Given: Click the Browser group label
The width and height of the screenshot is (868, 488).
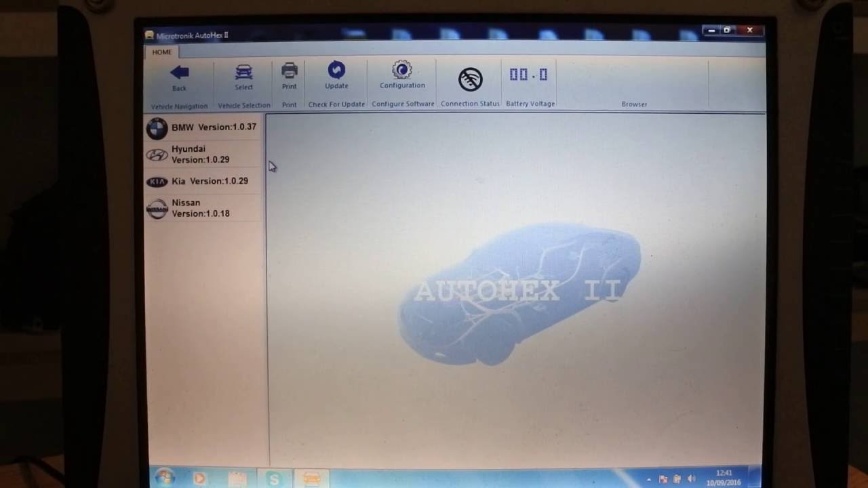Looking at the screenshot, I should (x=634, y=104).
